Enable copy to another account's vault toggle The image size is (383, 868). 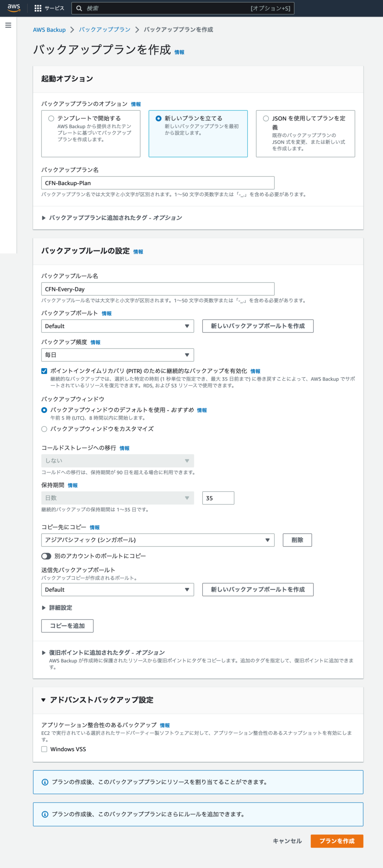pyautogui.click(x=46, y=555)
